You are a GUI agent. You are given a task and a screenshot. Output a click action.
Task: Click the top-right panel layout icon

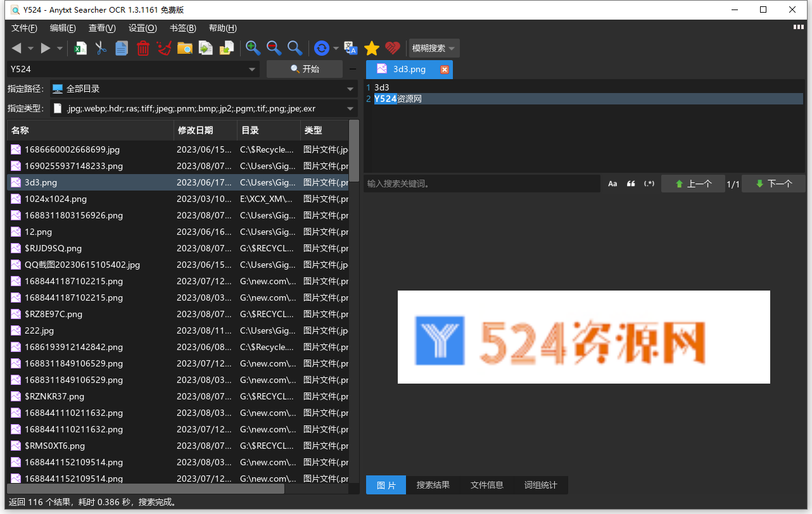(x=799, y=27)
